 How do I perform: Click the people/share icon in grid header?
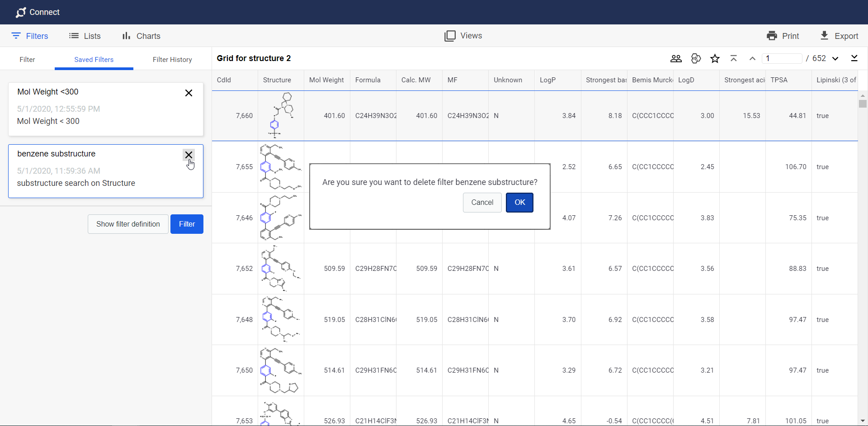coord(676,58)
